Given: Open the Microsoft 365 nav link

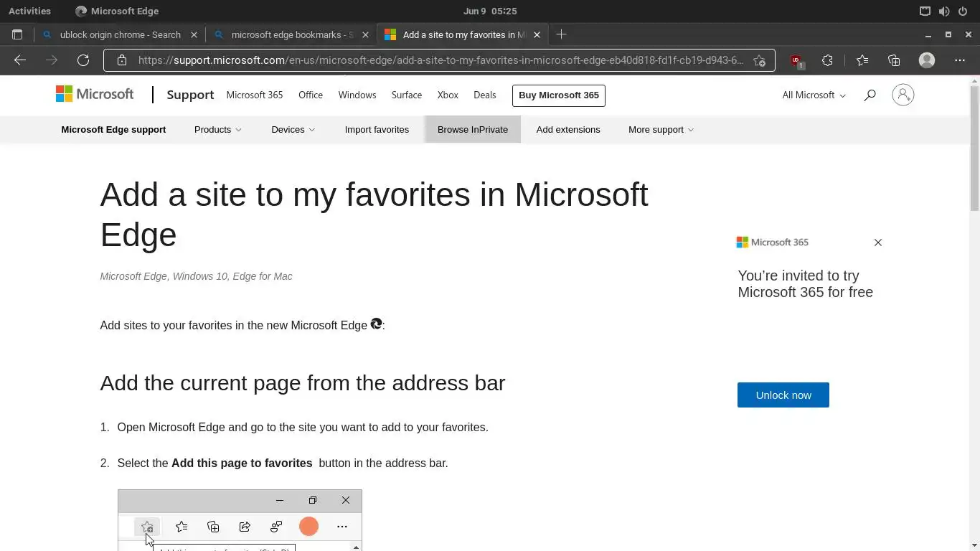Looking at the screenshot, I should pyautogui.click(x=255, y=95).
